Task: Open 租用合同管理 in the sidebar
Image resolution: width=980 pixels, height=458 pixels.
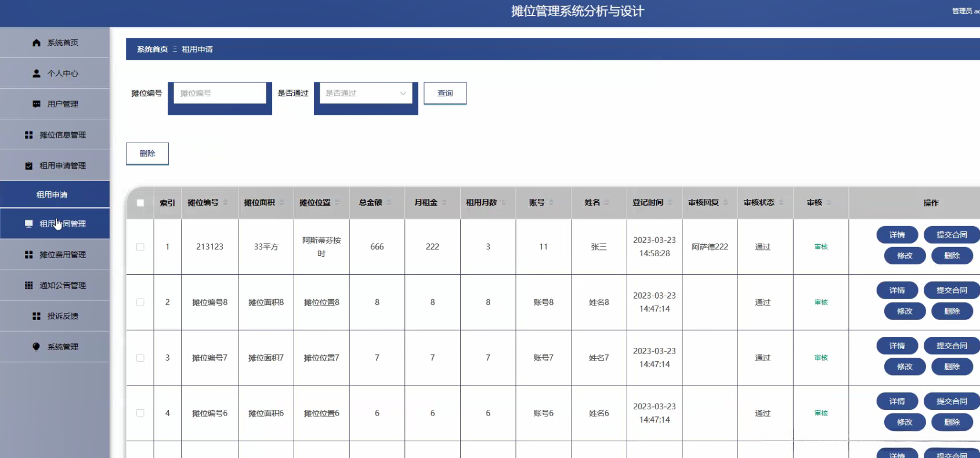Action: click(55, 224)
